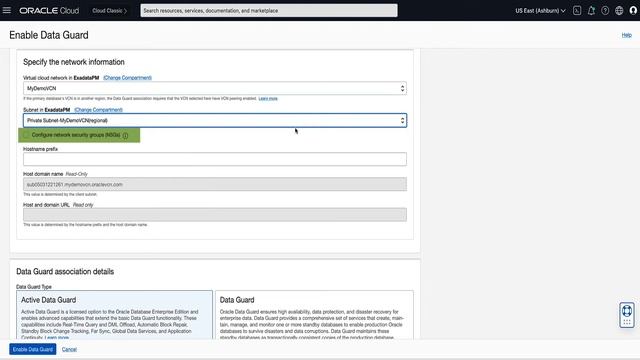Click the Enable Data Guard button

click(33, 349)
